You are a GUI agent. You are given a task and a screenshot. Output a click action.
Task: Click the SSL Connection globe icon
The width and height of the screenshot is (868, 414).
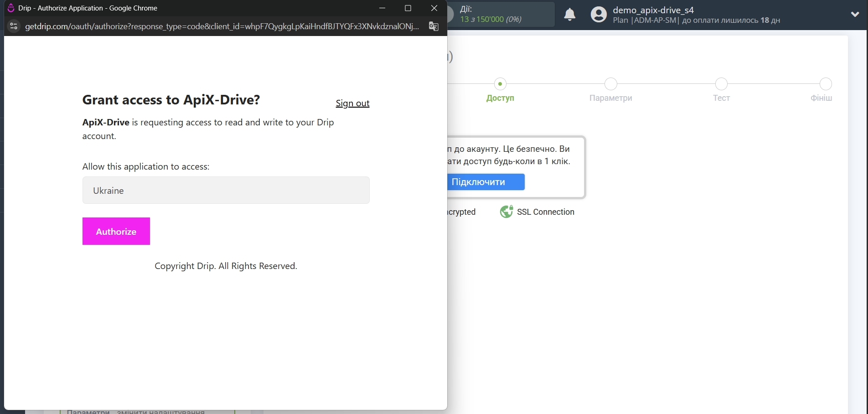(x=506, y=212)
